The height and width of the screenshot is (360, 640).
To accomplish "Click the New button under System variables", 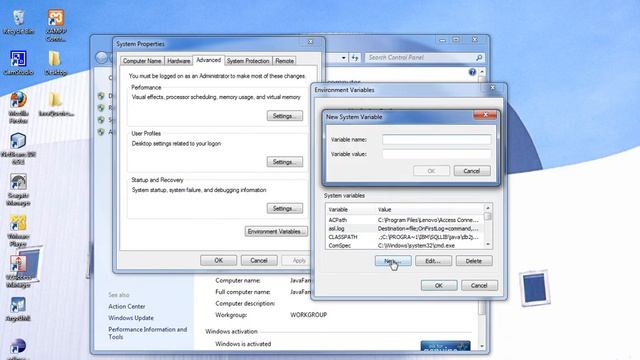I will click(x=393, y=261).
